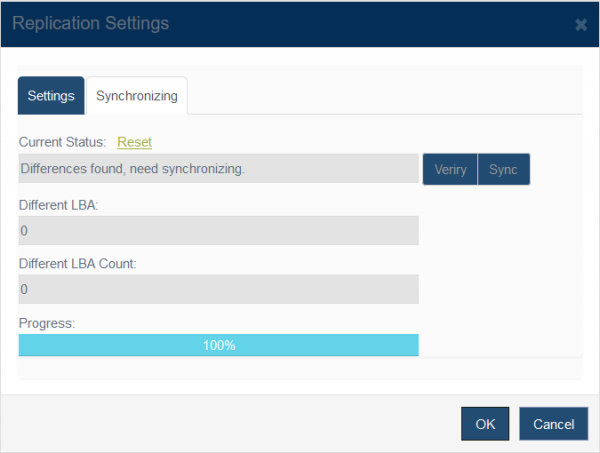This screenshot has height=453, width=600.
Task: Select the Synchronizing tab
Action: 137,96
